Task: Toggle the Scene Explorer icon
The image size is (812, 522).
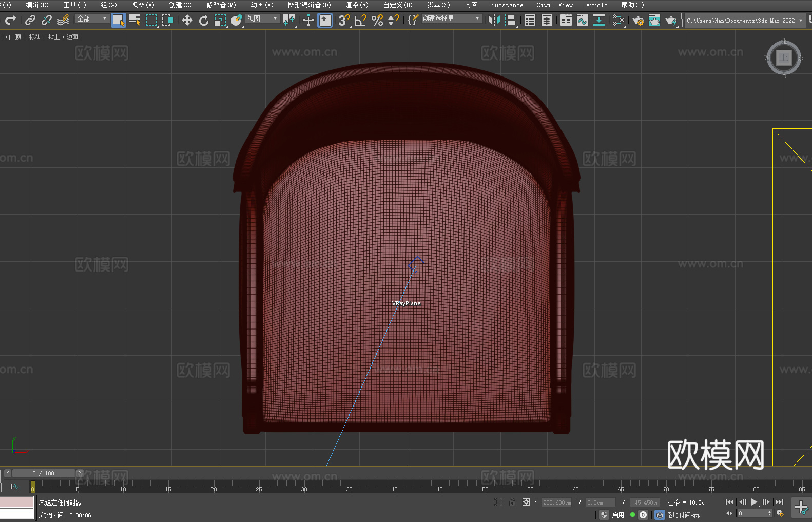Action: pos(530,20)
